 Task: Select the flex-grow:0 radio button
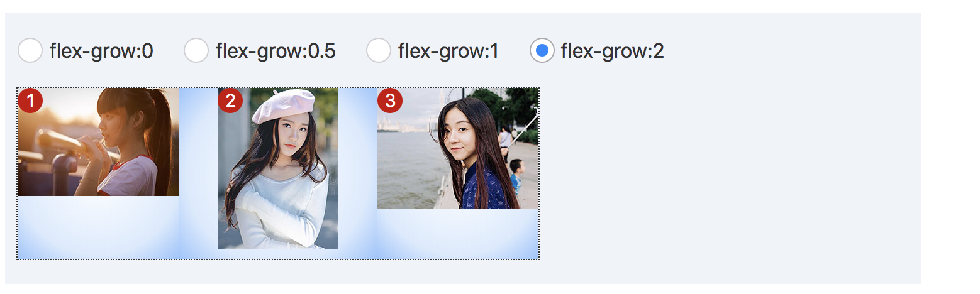(x=30, y=50)
